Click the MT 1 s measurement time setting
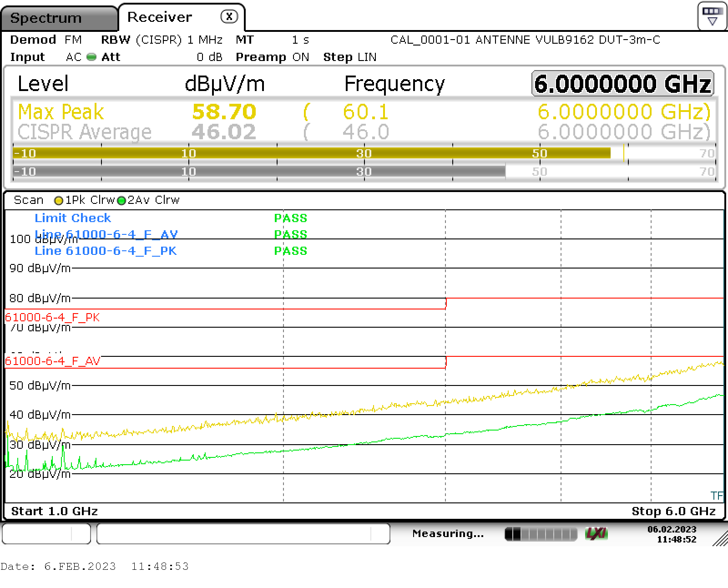Image resolution: width=728 pixels, height=588 pixels. (273, 40)
